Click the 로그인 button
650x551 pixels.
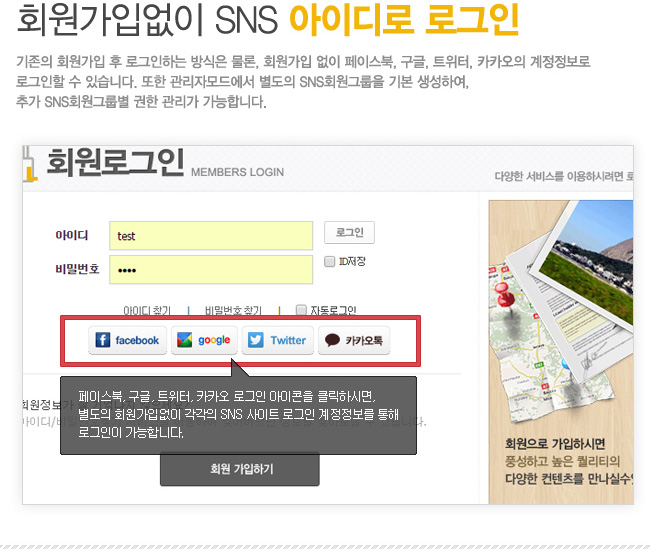point(349,232)
